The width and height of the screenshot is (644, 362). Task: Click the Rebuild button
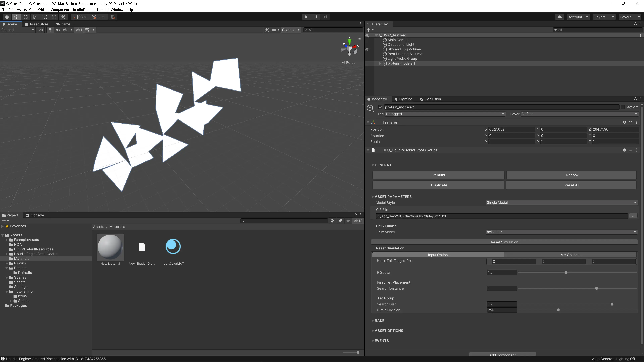(439, 175)
